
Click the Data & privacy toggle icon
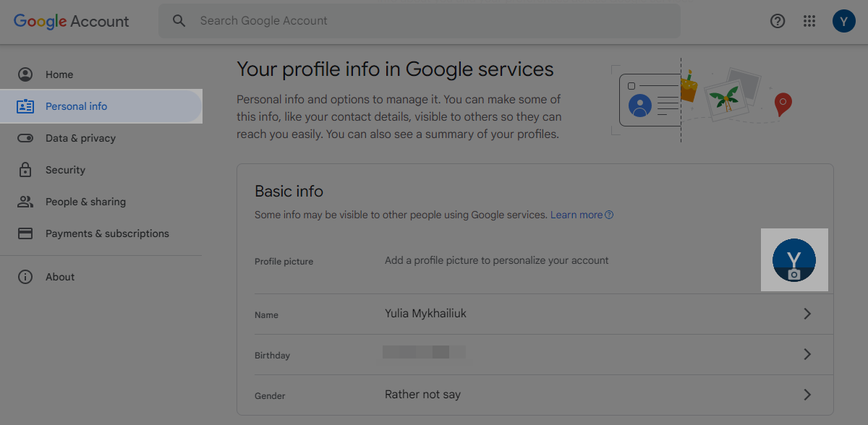tap(25, 138)
